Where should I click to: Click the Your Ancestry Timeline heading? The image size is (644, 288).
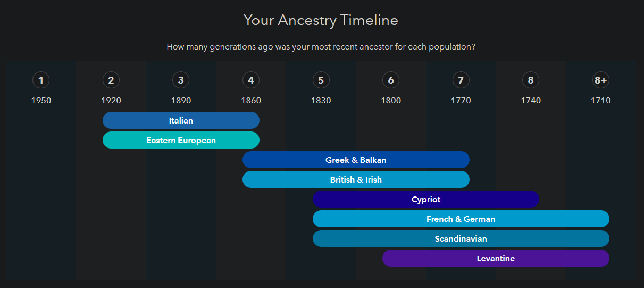tap(321, 20)
